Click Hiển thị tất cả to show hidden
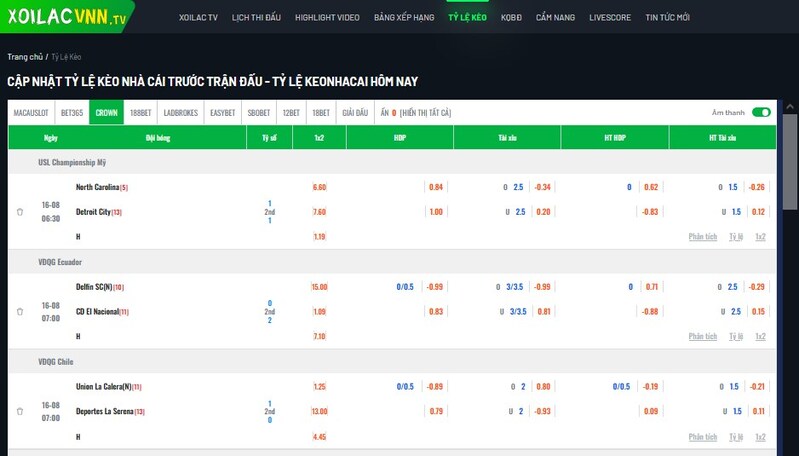This screenshot has width=799, height=456. [x=425, y=113]
